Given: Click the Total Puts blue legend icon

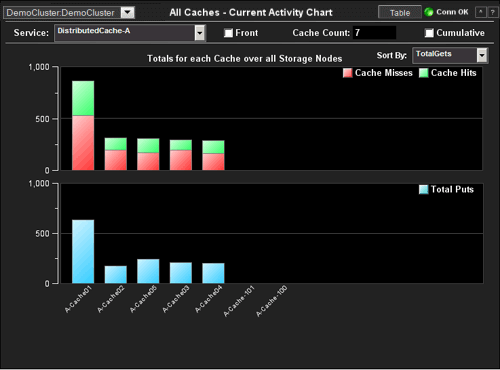Looking at the screenshot, I should click(423, 189).
